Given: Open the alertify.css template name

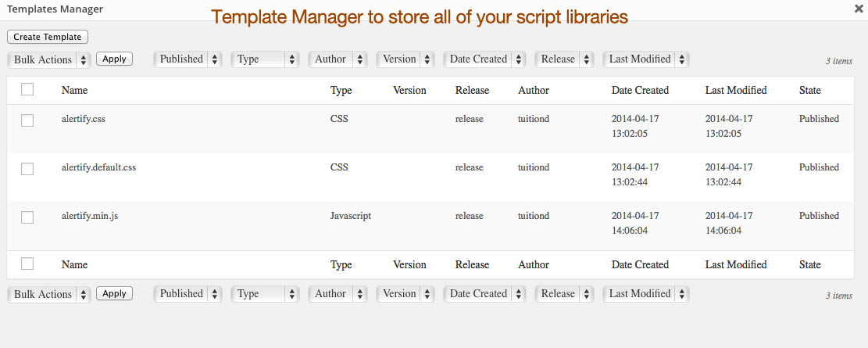Looking at the screenshot, I should pos(83,119).
